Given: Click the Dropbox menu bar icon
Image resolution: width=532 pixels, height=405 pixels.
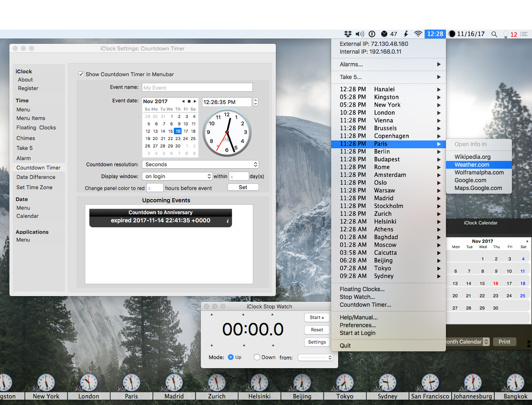Looking at the screenshot, I should (348, 34).
